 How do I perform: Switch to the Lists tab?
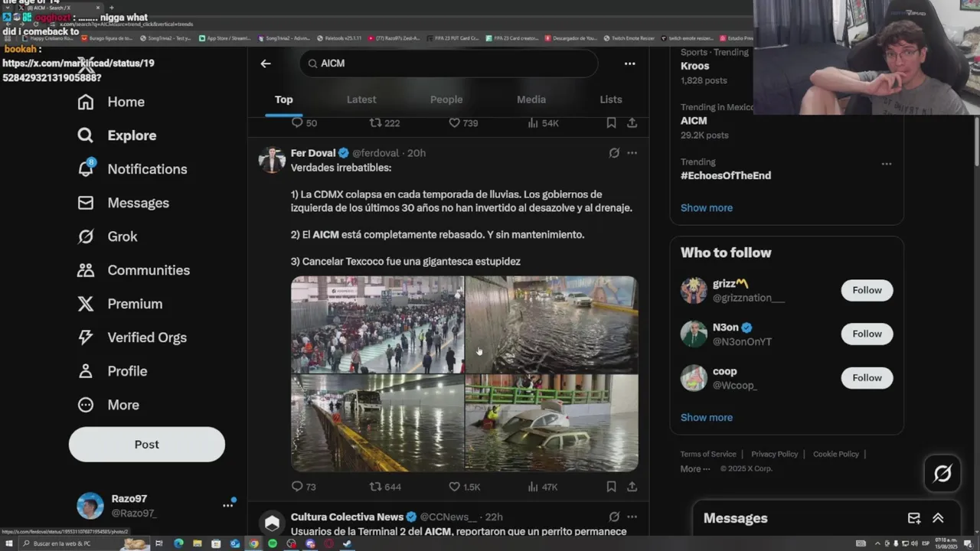pyautogui.click(x=611, y=99)
